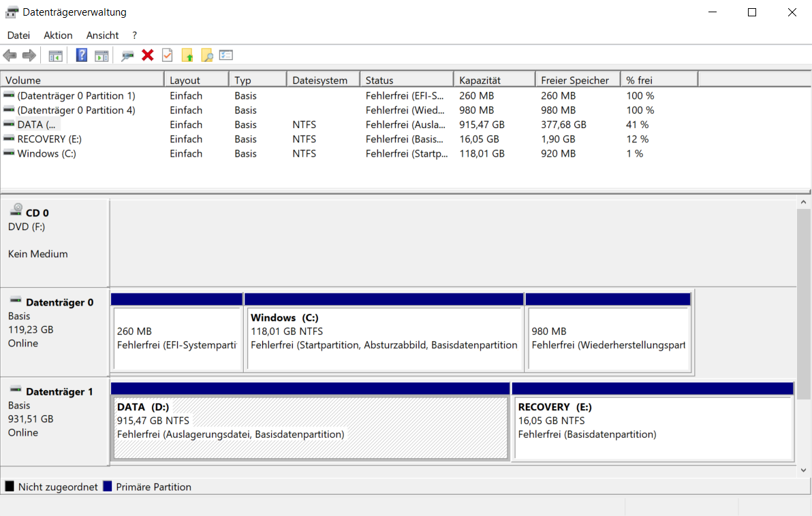Open the Aktion menu
This screenshot has width=812, height=516.
[58, 35]
